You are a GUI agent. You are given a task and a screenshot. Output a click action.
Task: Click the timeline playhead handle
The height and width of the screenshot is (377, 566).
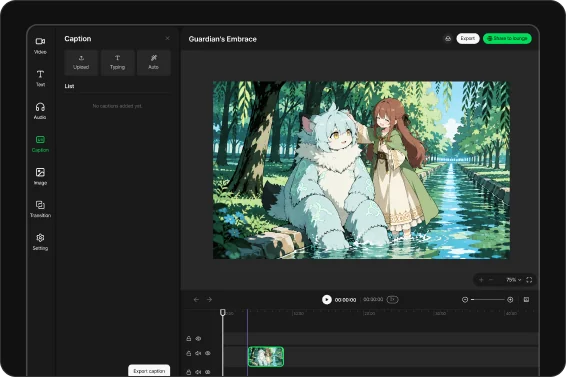(223, 312)
